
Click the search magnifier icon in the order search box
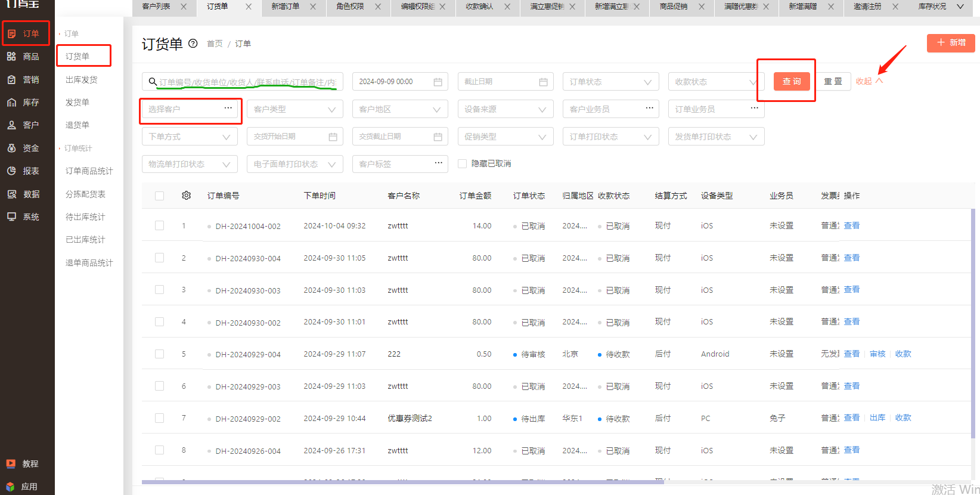pos(153,82)
